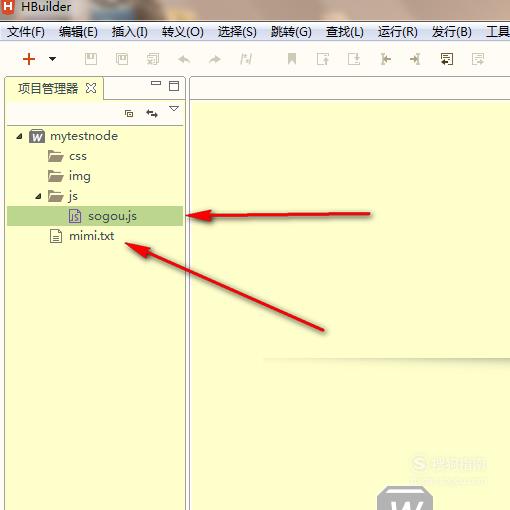Open the project panel view menu triangle
The width and height of the screenshot is (510, 510).
[x=174, y=109]
